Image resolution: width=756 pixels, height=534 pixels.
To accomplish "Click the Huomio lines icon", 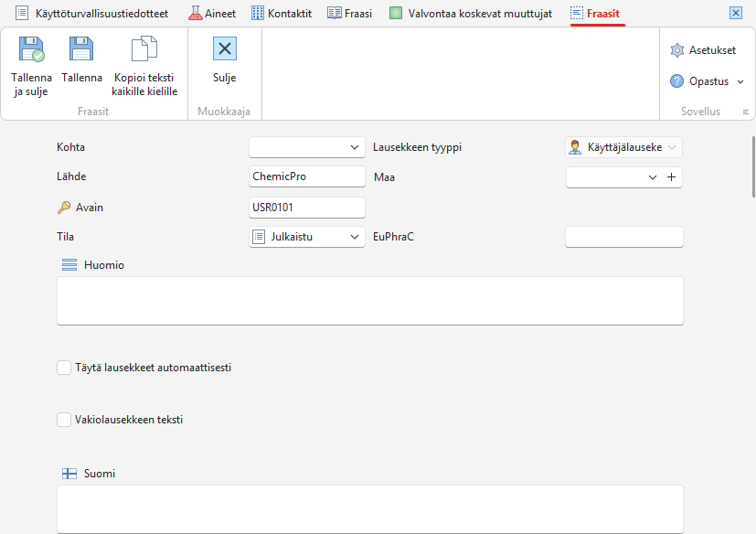I will (x=69, y=265).
